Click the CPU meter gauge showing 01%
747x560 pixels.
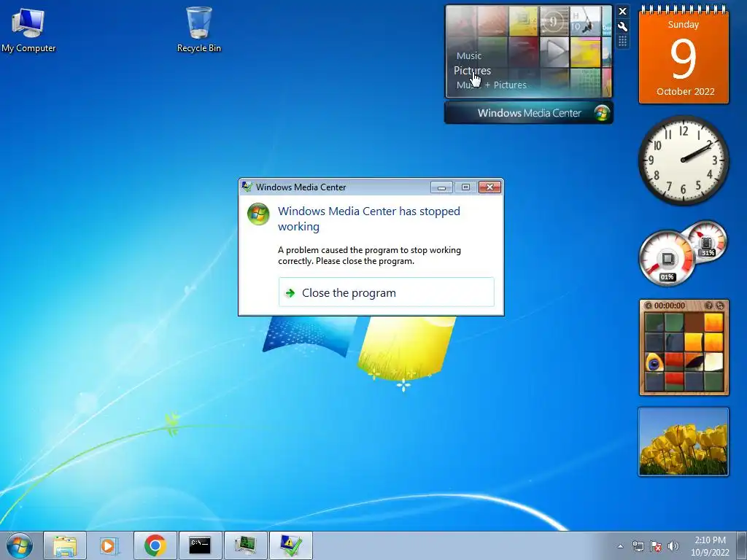click(666, 259)
